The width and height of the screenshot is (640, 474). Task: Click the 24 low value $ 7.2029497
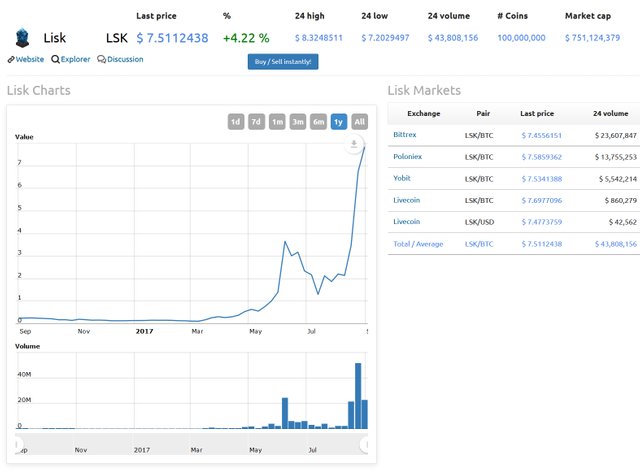coord(385,38)
